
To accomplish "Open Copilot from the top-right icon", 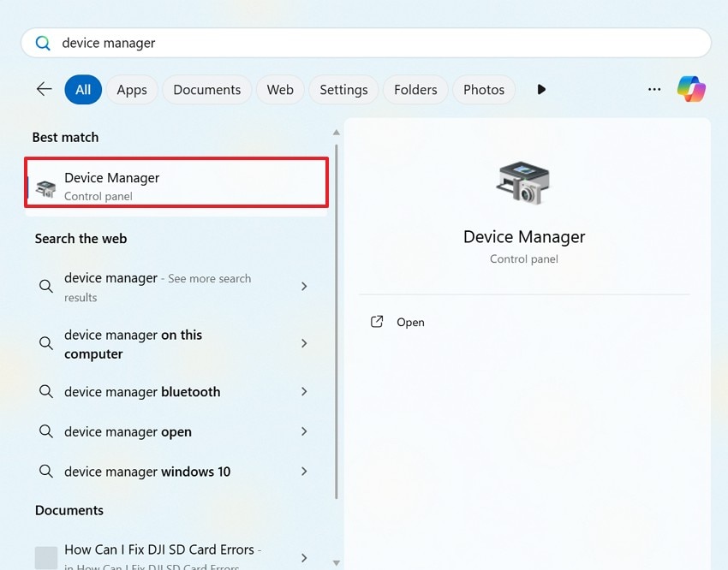I will click(692, 89).
